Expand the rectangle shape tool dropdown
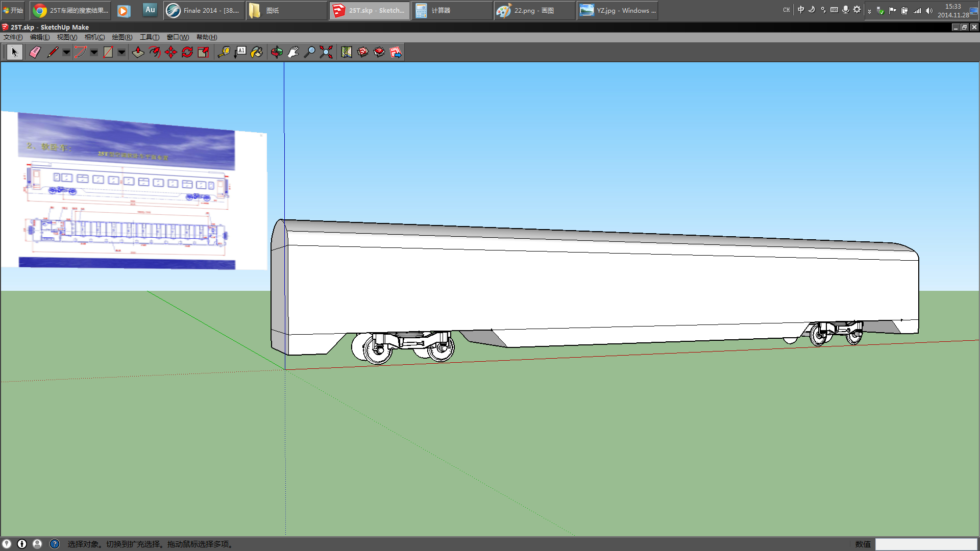The image size is (980, 551). click(121, 52)
